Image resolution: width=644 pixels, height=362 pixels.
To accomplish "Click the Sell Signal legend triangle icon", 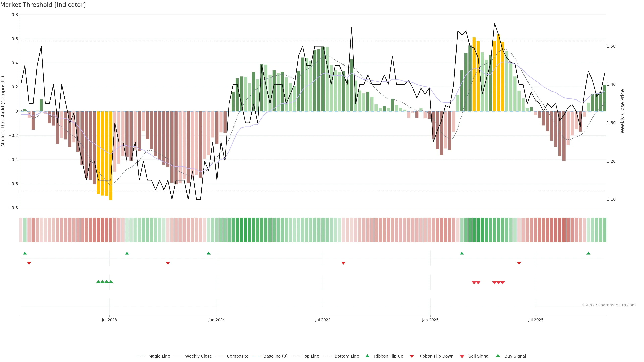I will [x=462, y=356].
